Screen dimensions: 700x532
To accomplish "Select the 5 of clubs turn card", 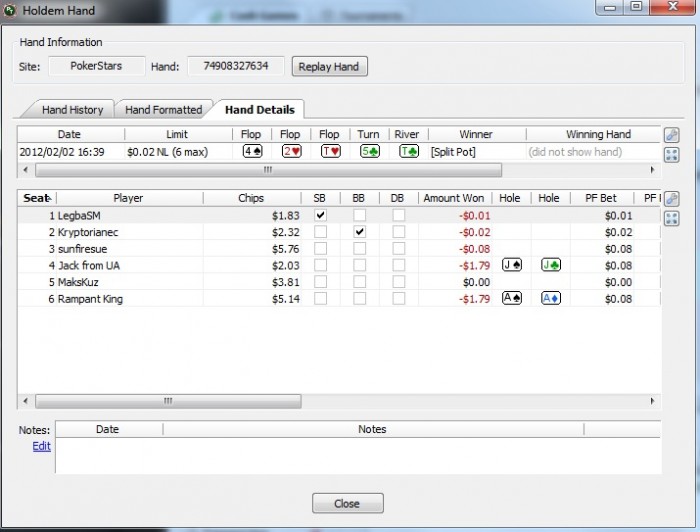I will pos(370,151).
